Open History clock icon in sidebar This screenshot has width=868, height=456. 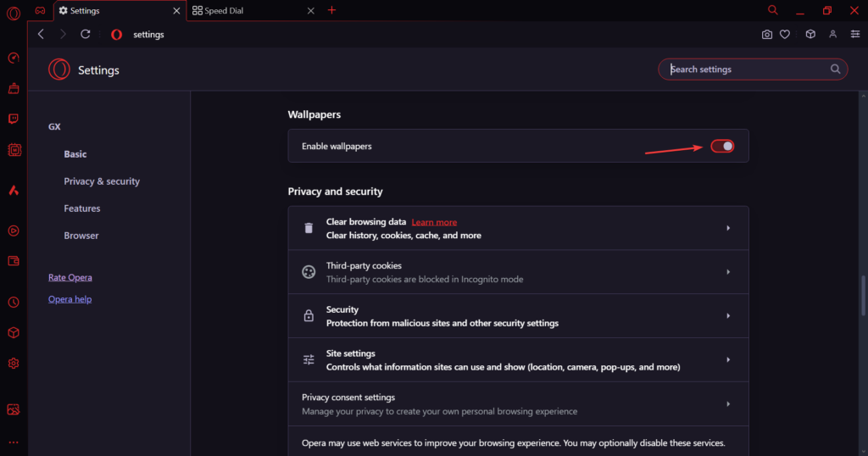tap(14, 302)
